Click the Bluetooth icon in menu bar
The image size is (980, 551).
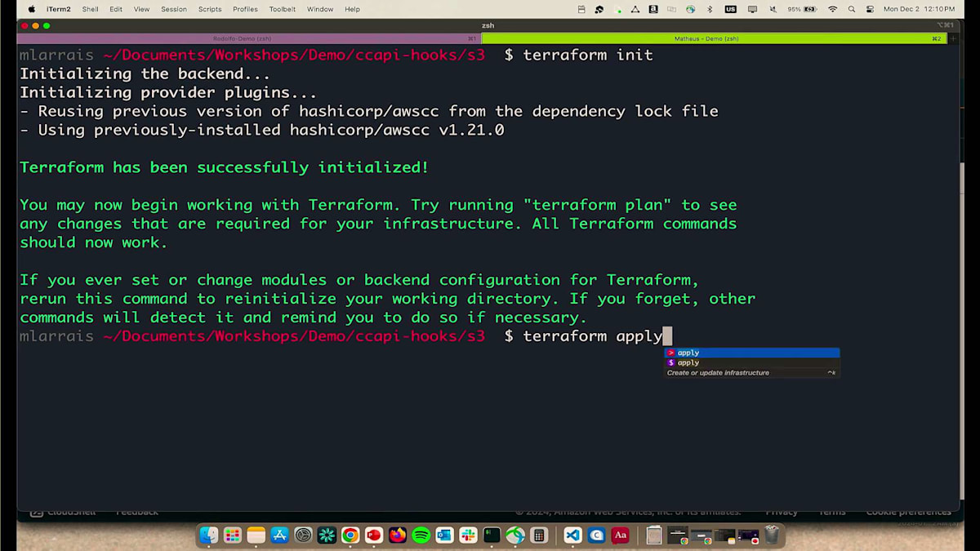click(710, 9)
